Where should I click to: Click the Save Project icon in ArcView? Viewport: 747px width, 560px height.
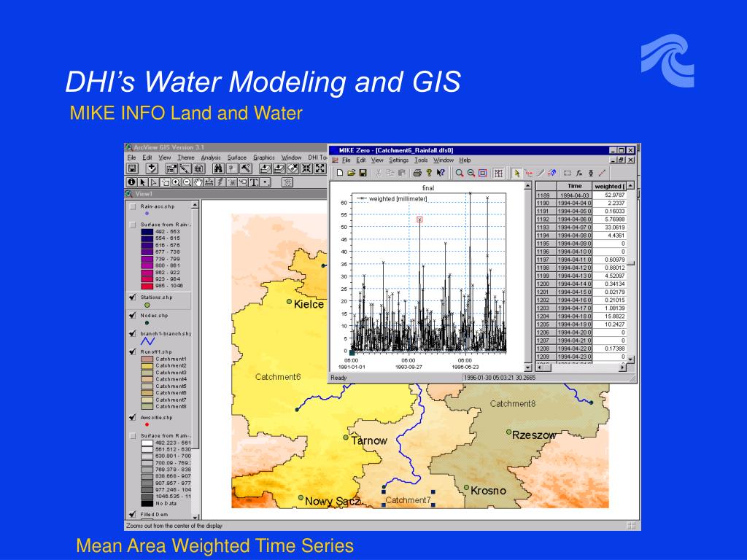click(133, 168)
